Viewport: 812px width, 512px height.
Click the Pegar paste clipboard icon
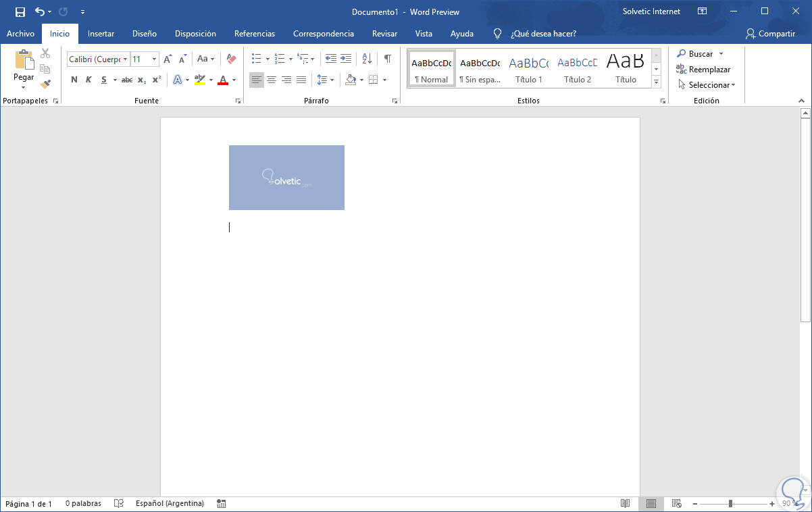[x=24, y=59]
